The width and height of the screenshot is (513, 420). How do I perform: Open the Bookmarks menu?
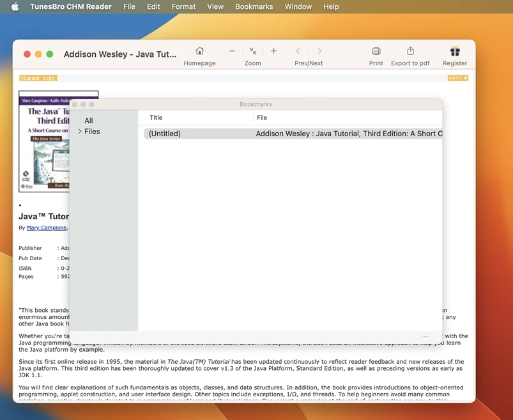click(254, 6)
